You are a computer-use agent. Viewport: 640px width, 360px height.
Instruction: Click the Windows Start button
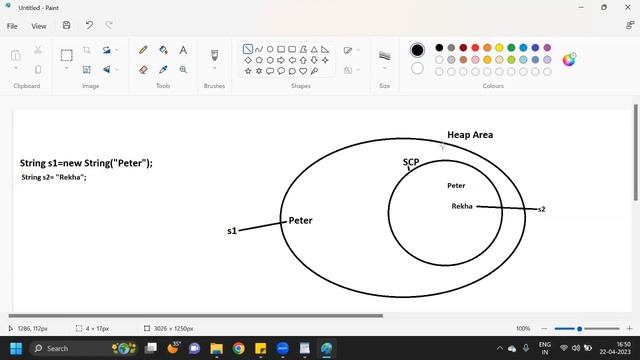pos(16,349)
